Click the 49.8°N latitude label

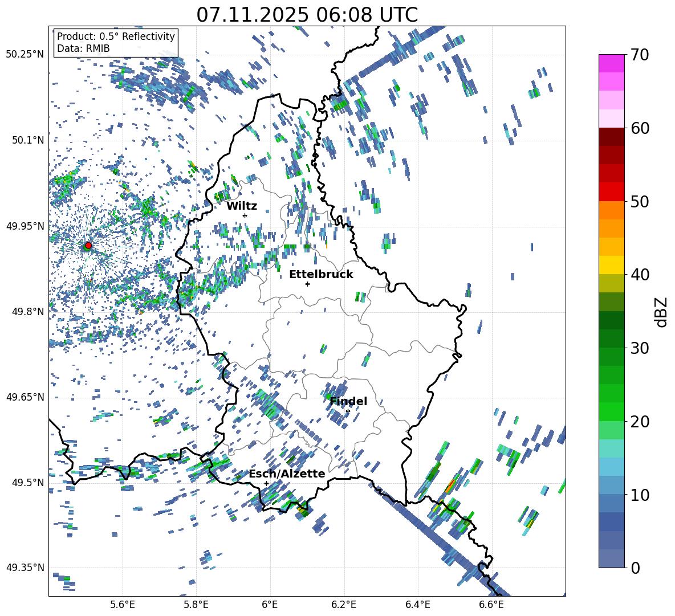27,311
